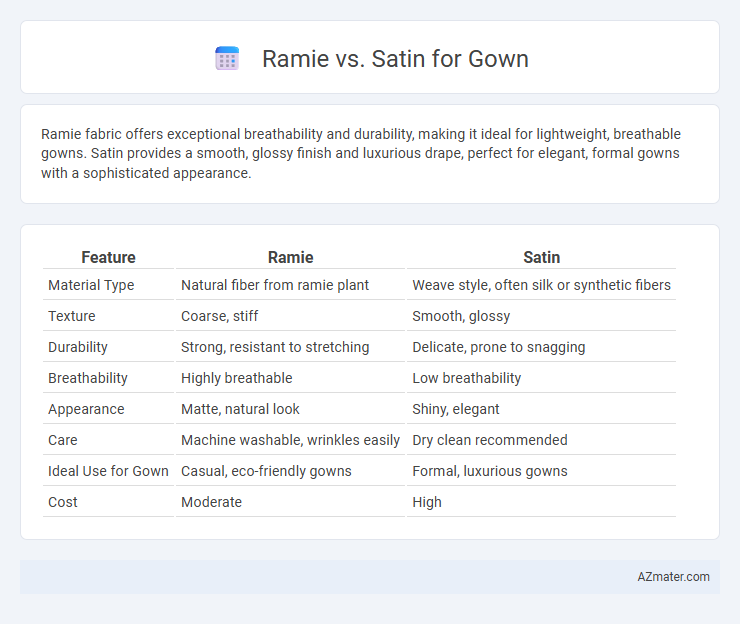Click 'Casual, eco-friendly gowns' cell
Viewport: 740px width, 624px height.
pyautogui.click(x=266, y=471)
